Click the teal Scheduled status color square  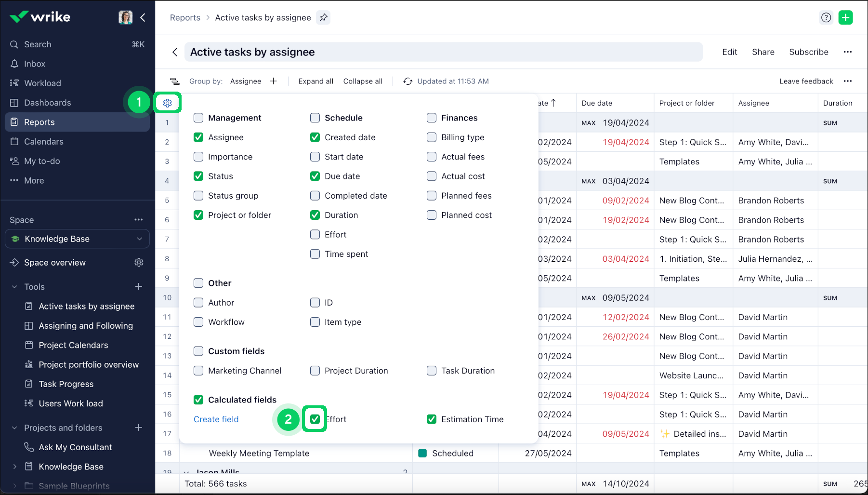pyautogui.click(x=422, y=454)
